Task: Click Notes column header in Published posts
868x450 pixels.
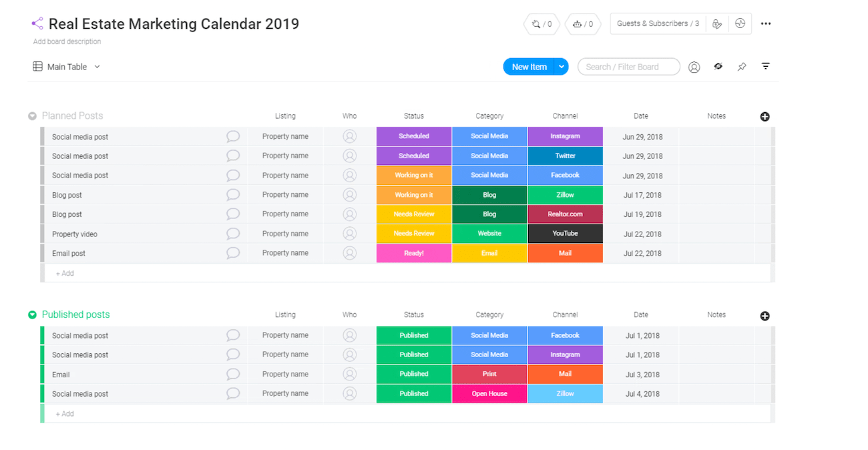Action: pyautogui.click(x=716, y=314)
